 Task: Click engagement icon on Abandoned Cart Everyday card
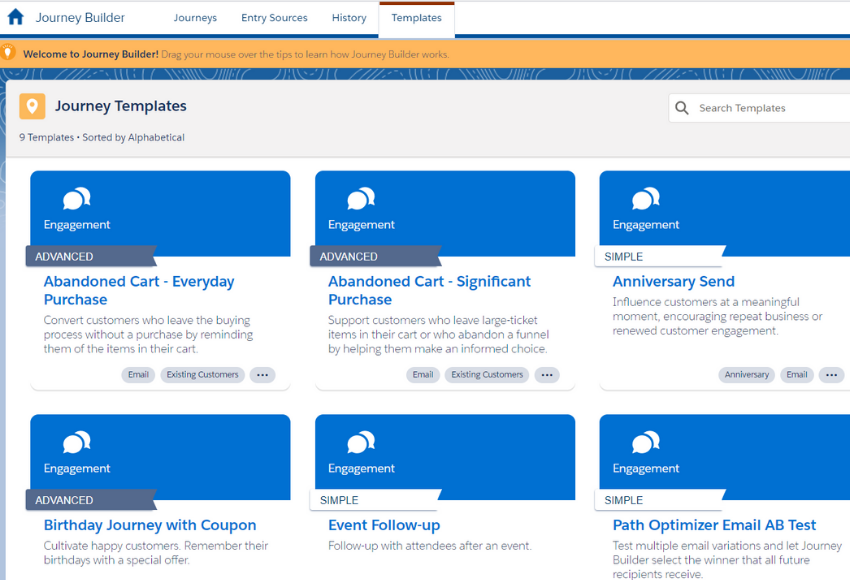[x=76, y=198]
